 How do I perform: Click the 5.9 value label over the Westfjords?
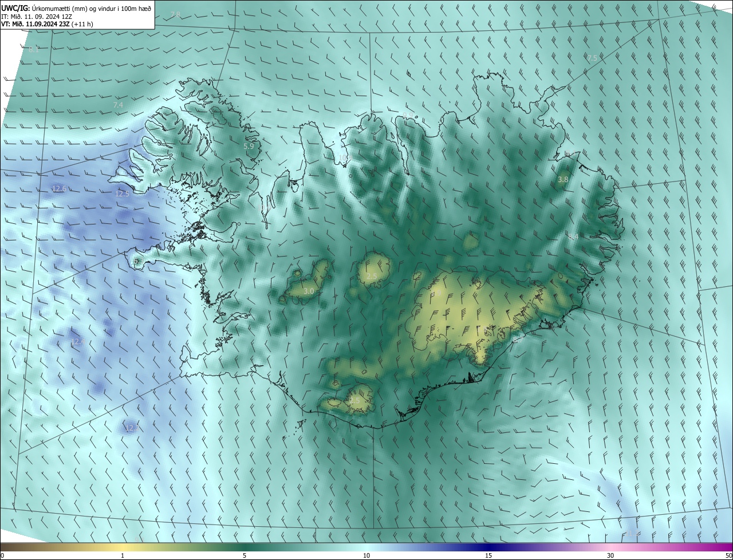pyautogui.click(x=249, y=147)
